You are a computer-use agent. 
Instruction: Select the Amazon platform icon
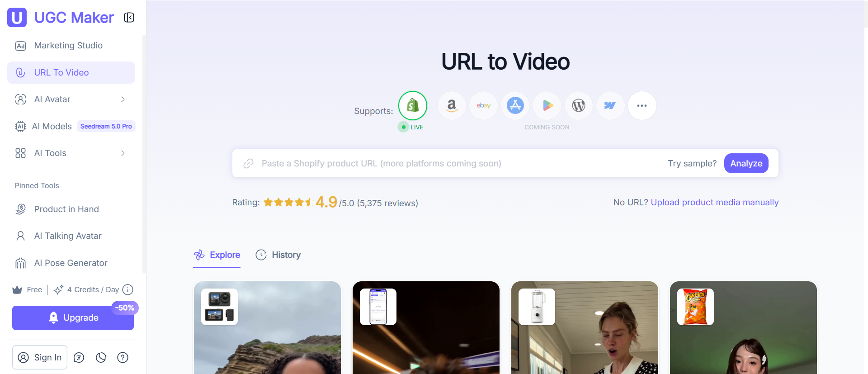tap(452, 105)
